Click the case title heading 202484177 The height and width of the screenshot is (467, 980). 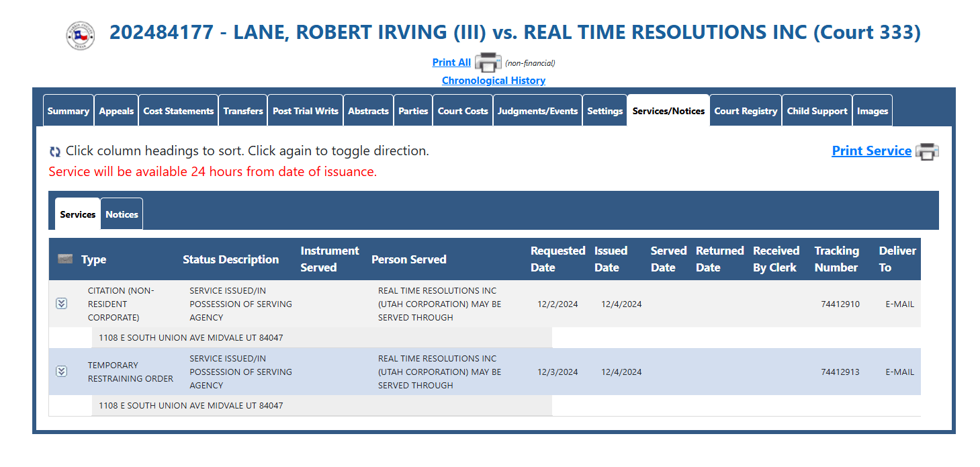(515, 32)
